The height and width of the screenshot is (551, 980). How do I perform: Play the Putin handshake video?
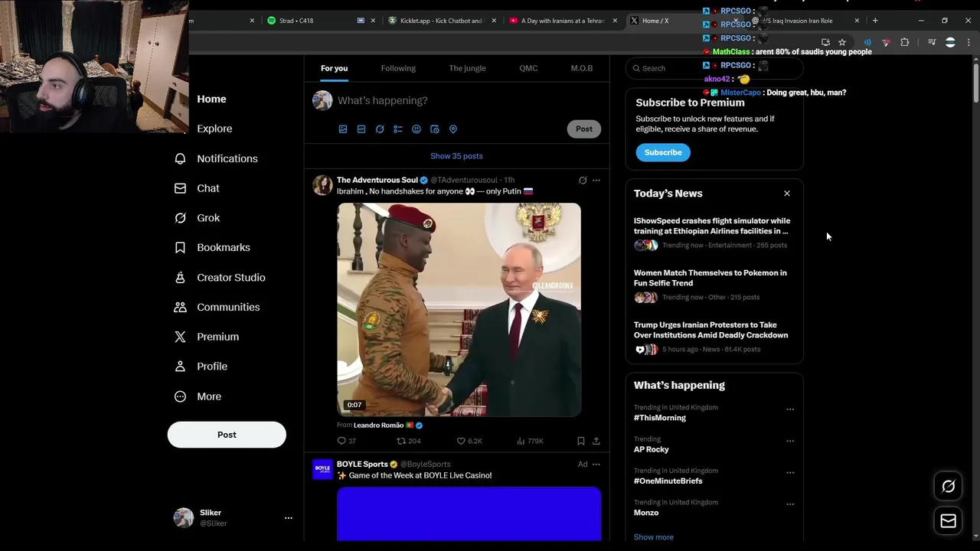(459, 310)
